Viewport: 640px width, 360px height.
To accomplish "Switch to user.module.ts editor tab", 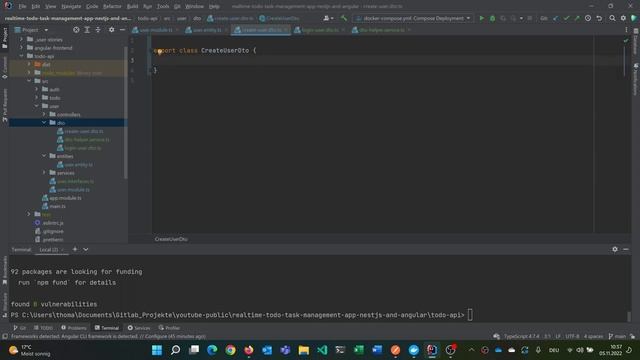I will [x=156, y=30].
